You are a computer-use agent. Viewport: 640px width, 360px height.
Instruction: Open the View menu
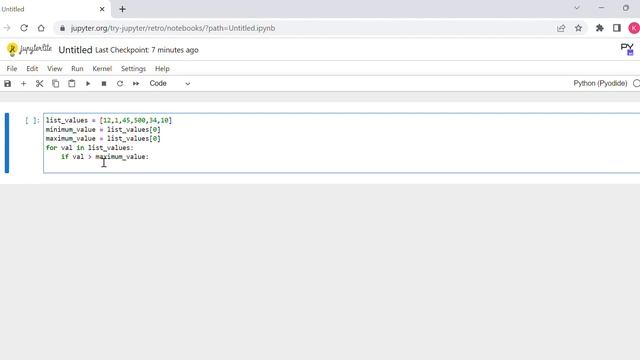54,69
